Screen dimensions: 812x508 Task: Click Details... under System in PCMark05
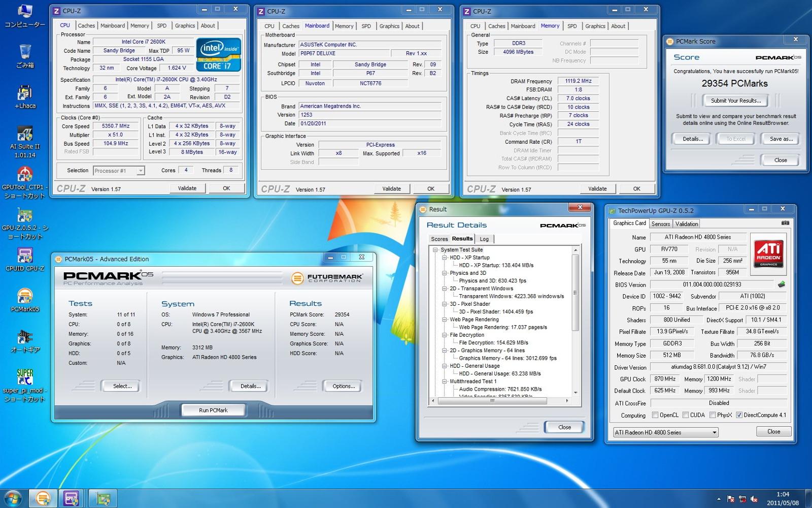coord(251,386)
